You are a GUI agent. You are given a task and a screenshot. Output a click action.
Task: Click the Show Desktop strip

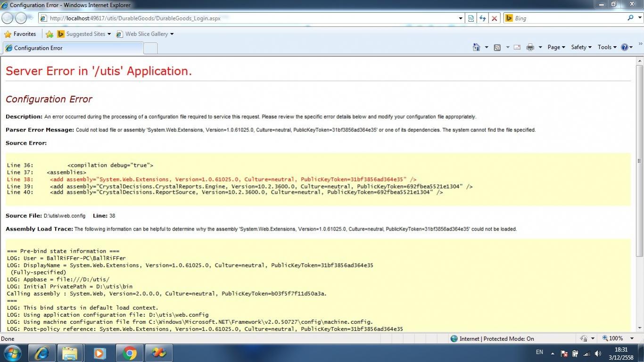(641, 353)
